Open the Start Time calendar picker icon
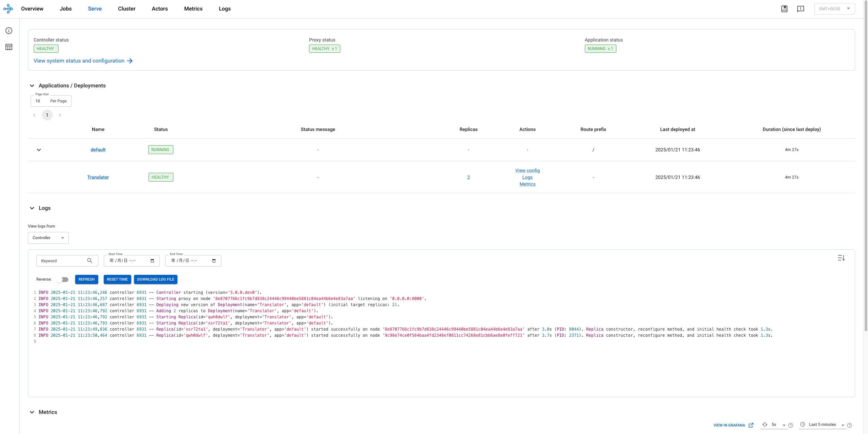The height and width of the screenshot is (434, 868). [x=152, y=261]
